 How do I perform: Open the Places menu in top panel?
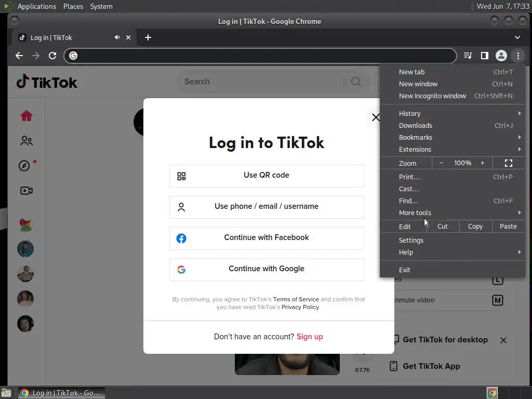coord(73,6)
